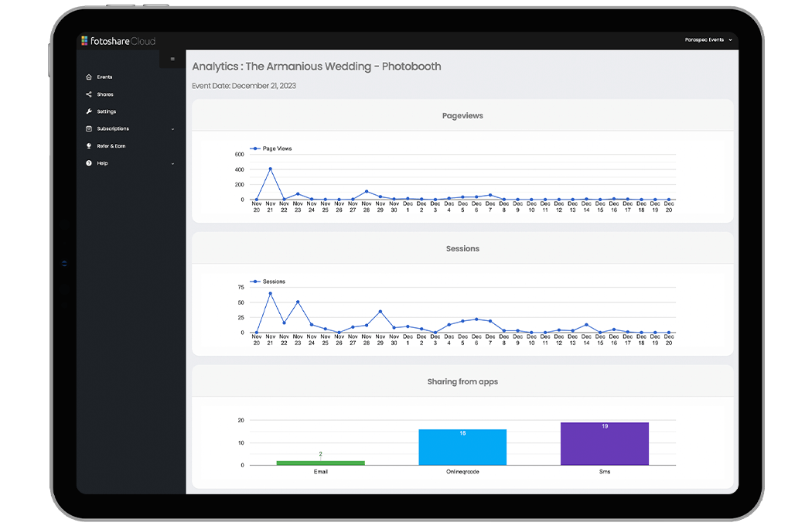Viewport: 812px width, 526px height.
Task: Select Events in the sidebar menu
Action: [x=104, y=77]
